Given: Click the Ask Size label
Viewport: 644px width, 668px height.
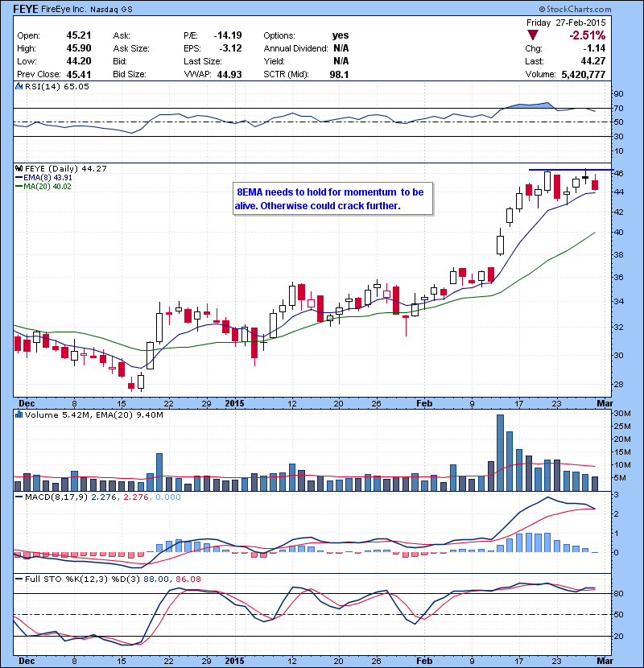Looking at the screenshot, I should (x=131, y=48).
